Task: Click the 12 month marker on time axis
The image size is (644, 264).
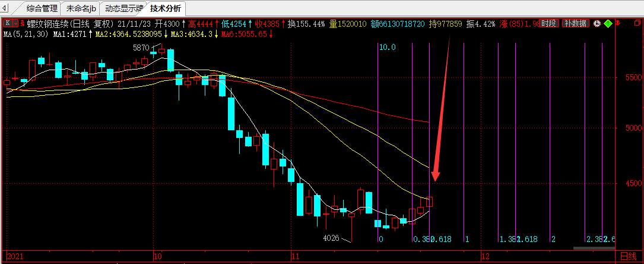Action: coord(486,256)
